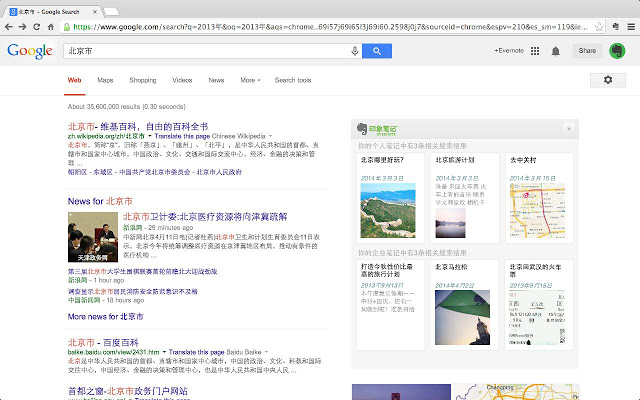Screen dimensions: 640x400
Task: Click the Beijing map image at bottom right
Action: click(x=516, y=392)
